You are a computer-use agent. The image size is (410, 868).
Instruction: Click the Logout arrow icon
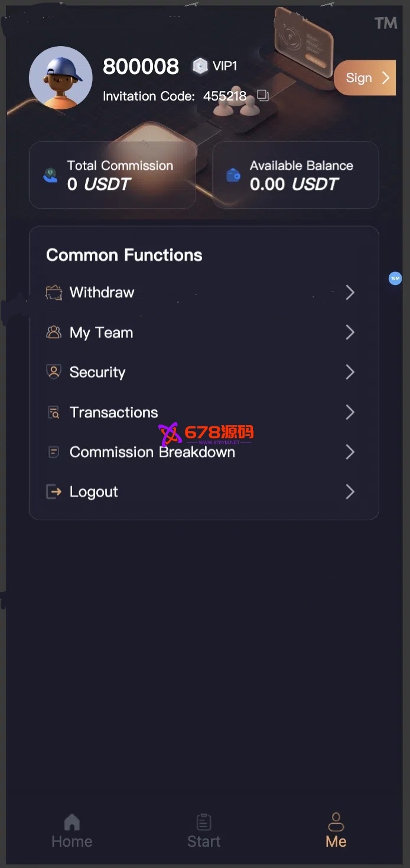click(x=54, y=492)
